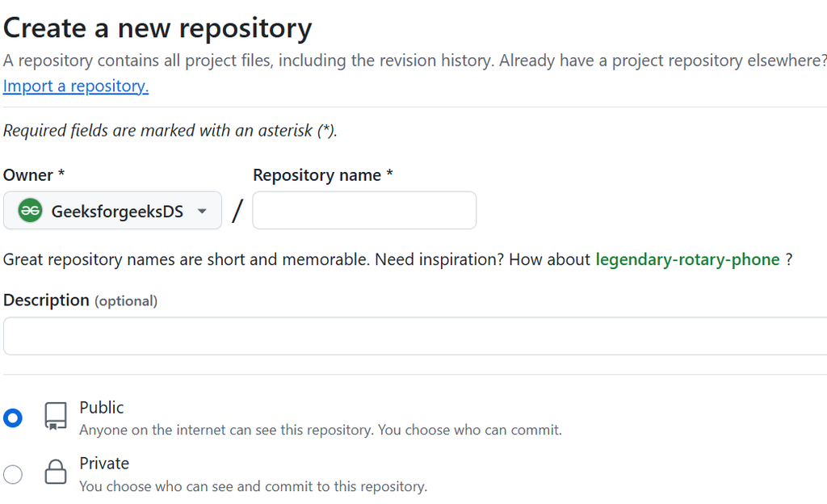Click the 'You choose who can see' text
827x504 pixels.
coord(253,486)
